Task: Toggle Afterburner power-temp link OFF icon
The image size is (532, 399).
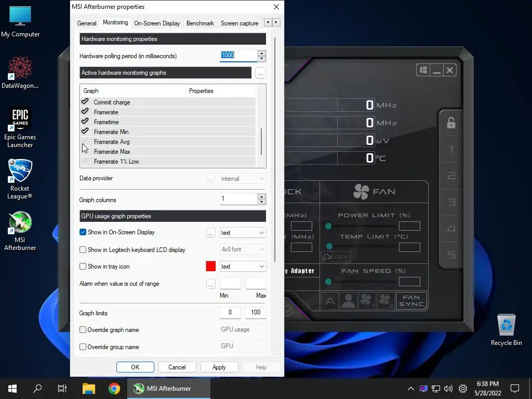Action: pos(336,257)
